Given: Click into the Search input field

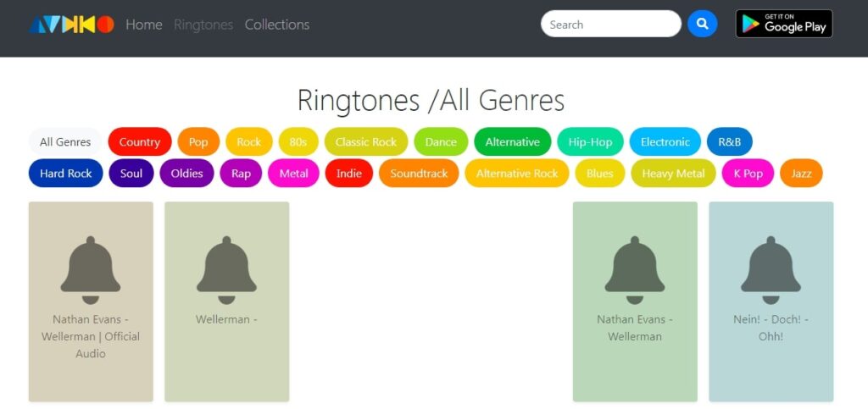Looking at the screenshot, I should pos(610,25).
